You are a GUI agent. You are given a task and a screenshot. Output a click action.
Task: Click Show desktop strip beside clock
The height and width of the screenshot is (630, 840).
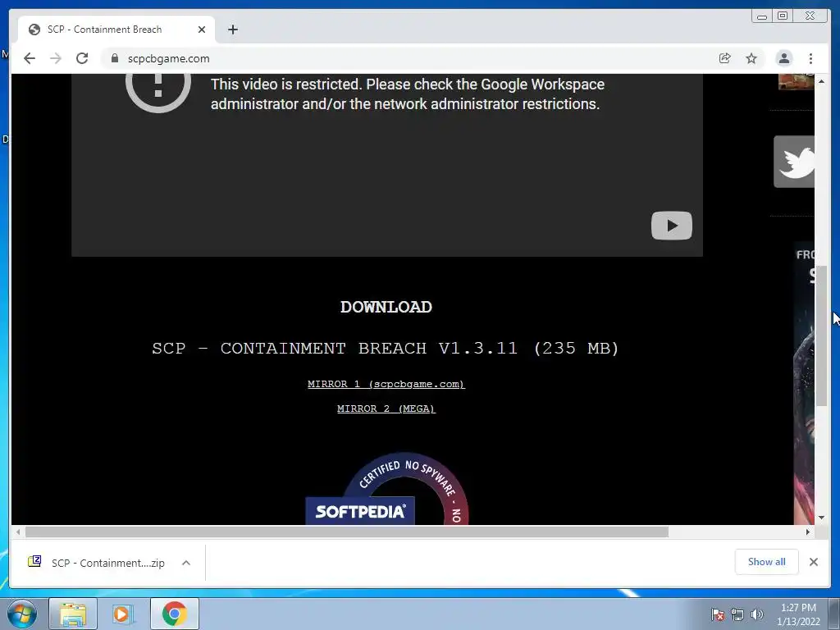(x=834, y=614)
